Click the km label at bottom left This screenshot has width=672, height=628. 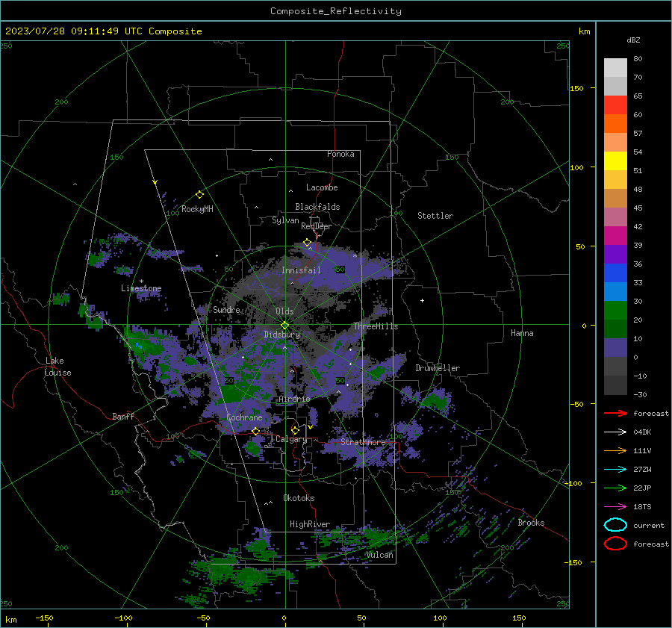[10, 620]
